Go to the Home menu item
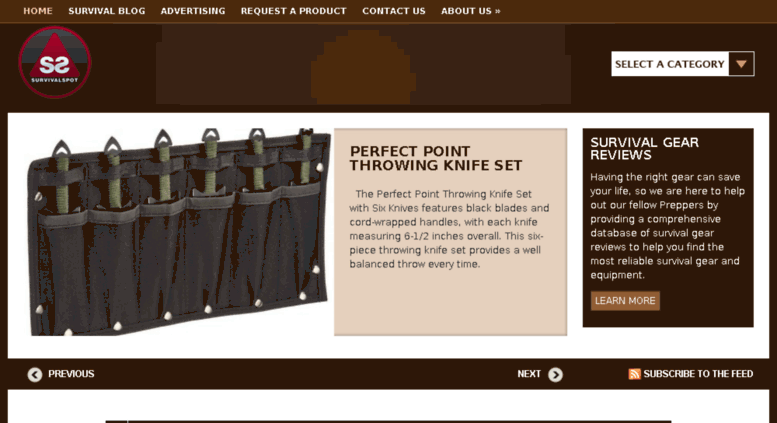This screenshot has height=423, width=777. 38,11
